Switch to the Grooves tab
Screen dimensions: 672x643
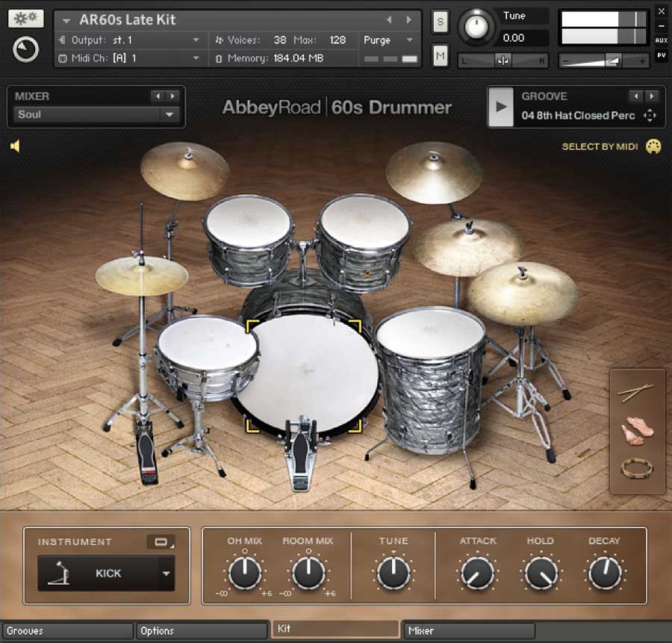67,631
